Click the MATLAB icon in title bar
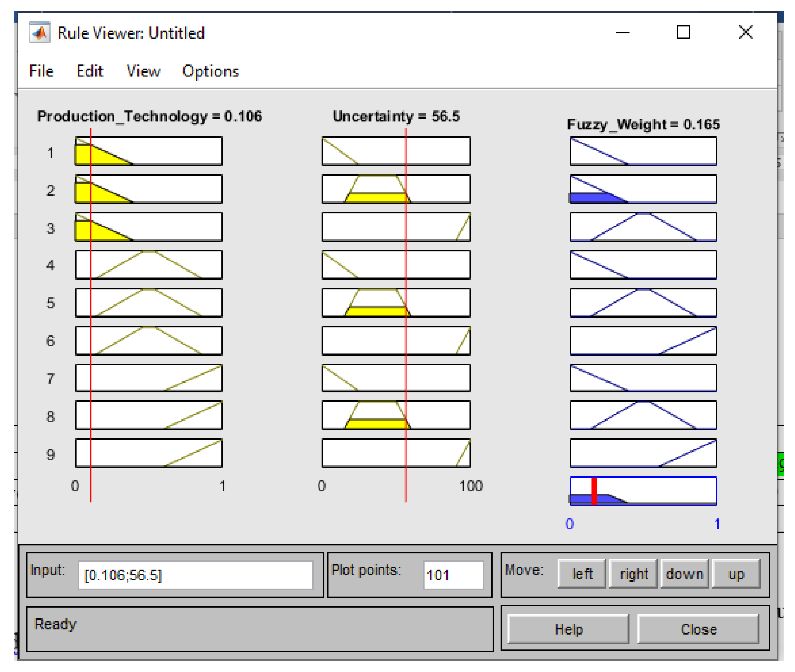This screenshot has height=672, width=795. click(40, 33)
